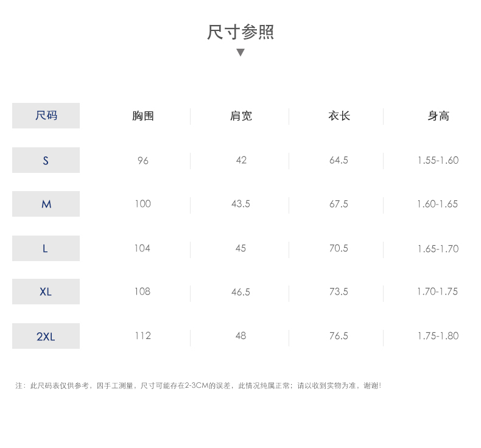The width and height of the screenshot is (481, 448).
Task: Select size M label
Action: pos(46,205)
